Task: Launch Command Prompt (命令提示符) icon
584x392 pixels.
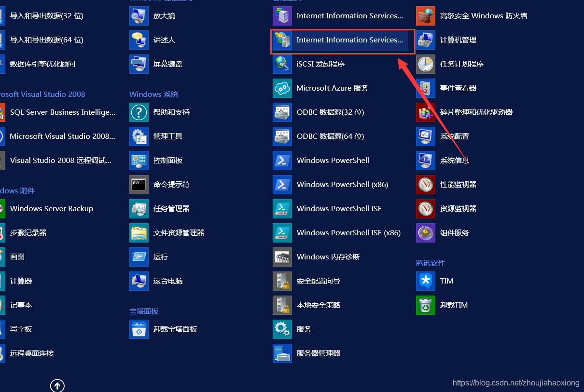Action: [x=139, y=185]
